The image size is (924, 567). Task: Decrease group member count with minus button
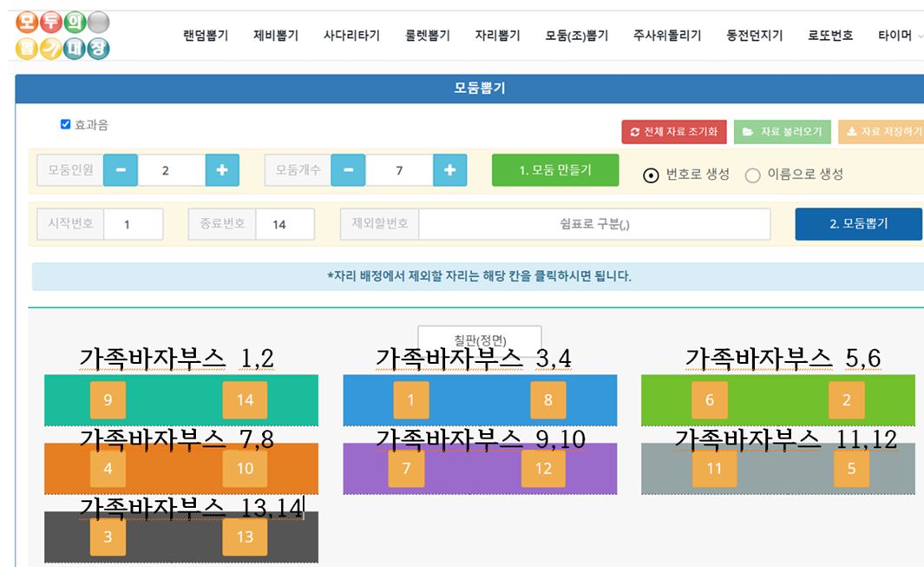pos(121,170)
